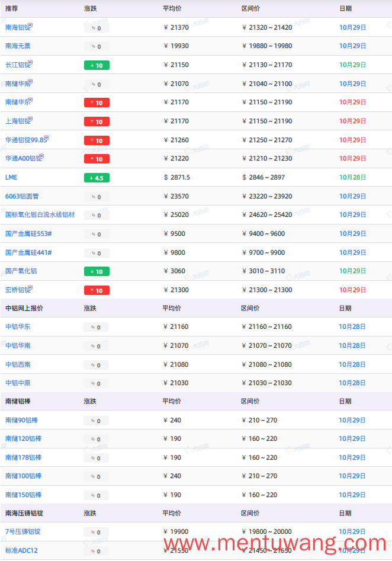Viewport: 392px width, 561px height.
Task: Open the 6063铝圆管 link
Action: (22, 196)
